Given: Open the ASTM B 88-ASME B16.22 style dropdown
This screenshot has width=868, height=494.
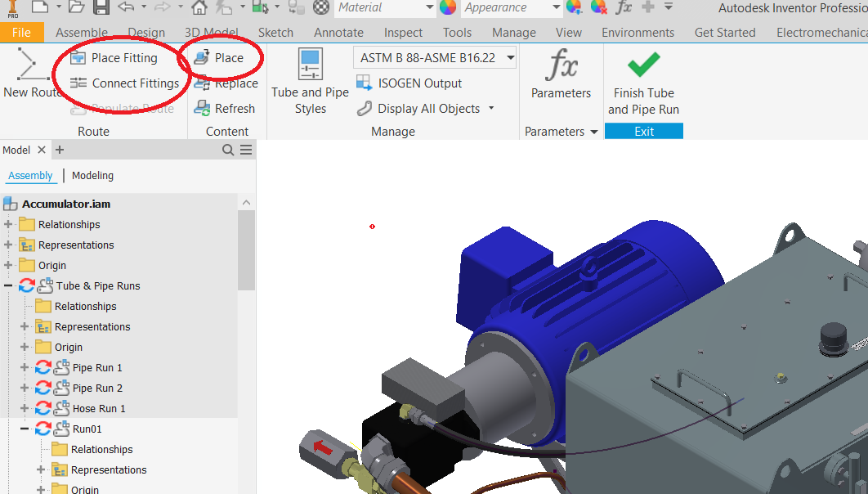Looking at the screenshot, I should (510, 57).
